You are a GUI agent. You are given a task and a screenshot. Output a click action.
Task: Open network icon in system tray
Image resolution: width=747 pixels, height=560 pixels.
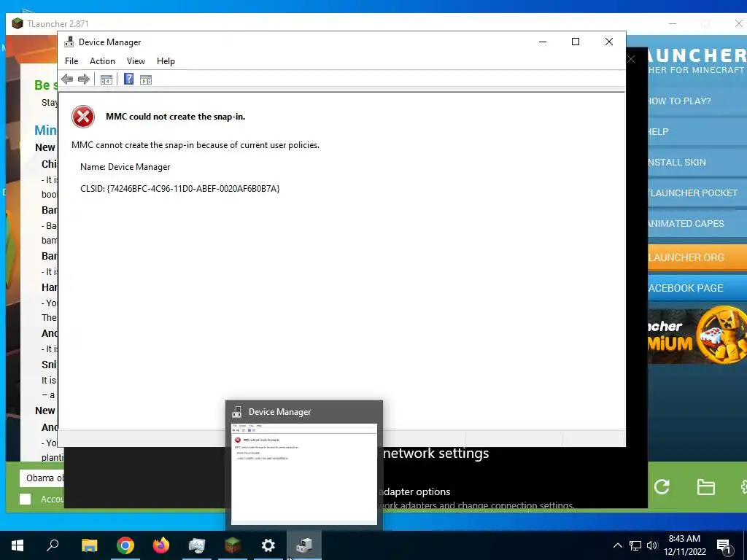tap(635, 545)
